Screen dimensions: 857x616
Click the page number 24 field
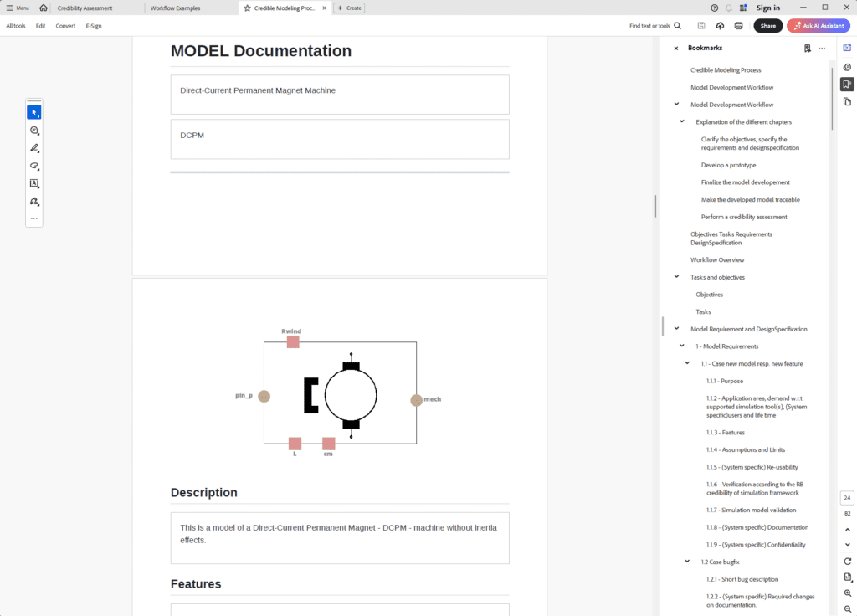coord(847,498)
